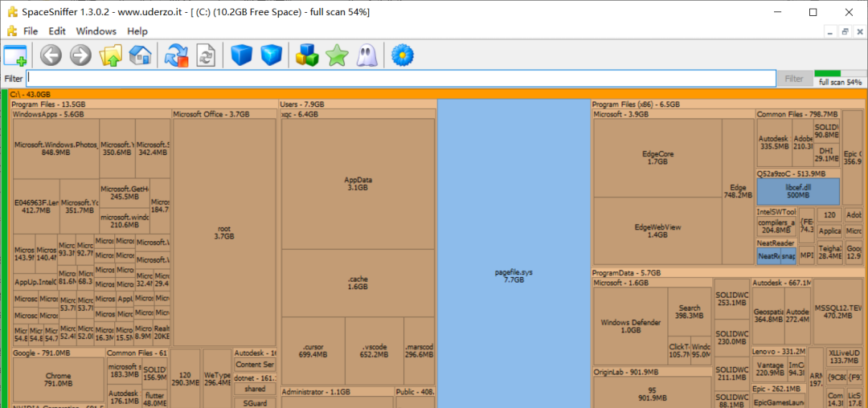Image resolution: width=868 pixels, height=408 pixels.
Task: Select the Vantage 220.9MB block
Action: pos(769,369)
